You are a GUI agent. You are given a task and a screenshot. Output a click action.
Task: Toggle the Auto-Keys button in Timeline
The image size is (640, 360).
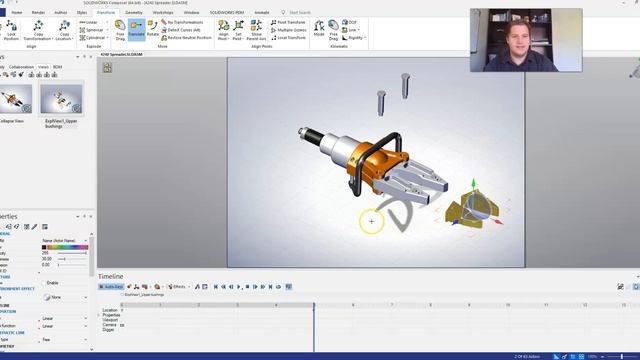(111, 287)
